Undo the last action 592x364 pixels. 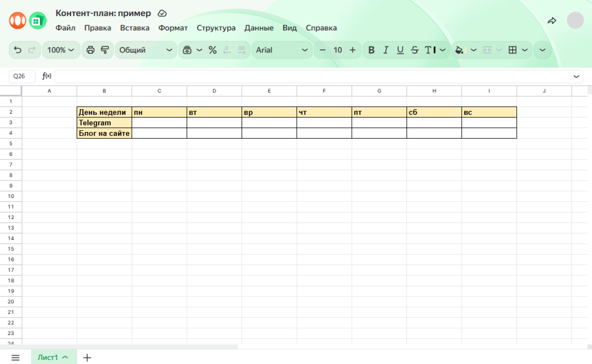(18, 50)
